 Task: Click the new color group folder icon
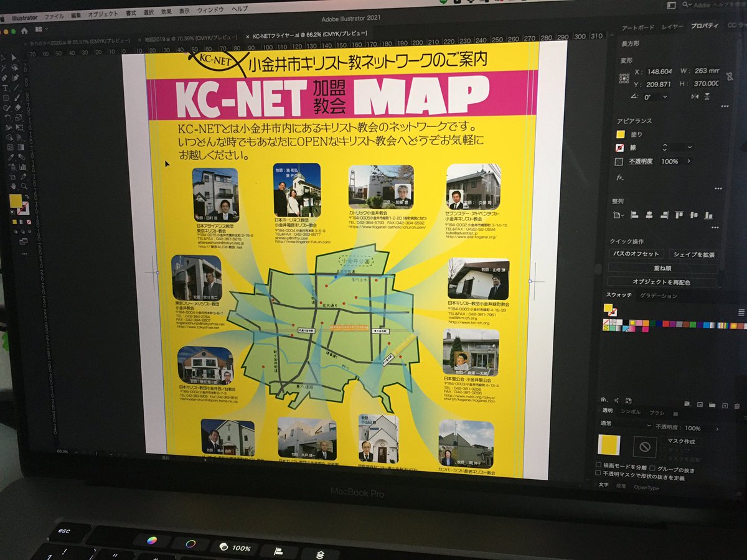pos(712,405)
